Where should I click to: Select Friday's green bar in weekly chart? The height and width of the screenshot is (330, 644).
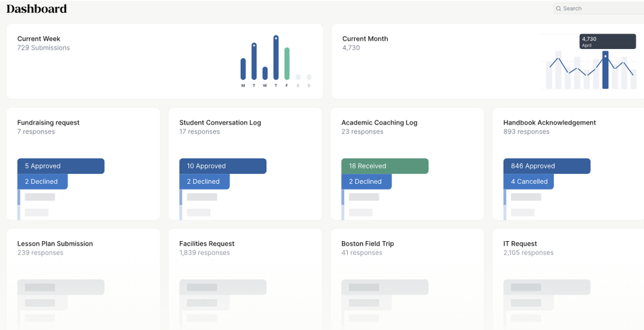[287, 63]
